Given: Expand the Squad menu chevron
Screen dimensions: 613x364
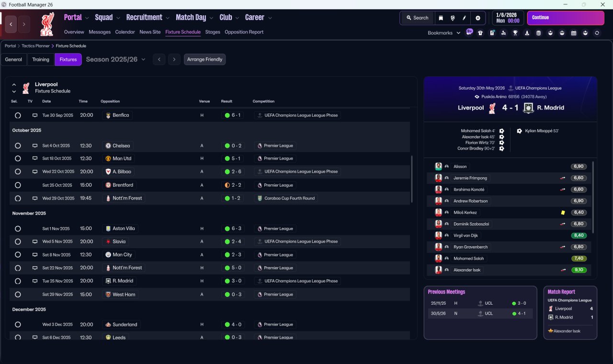Looking at the screenshot, I should point(118,18).
